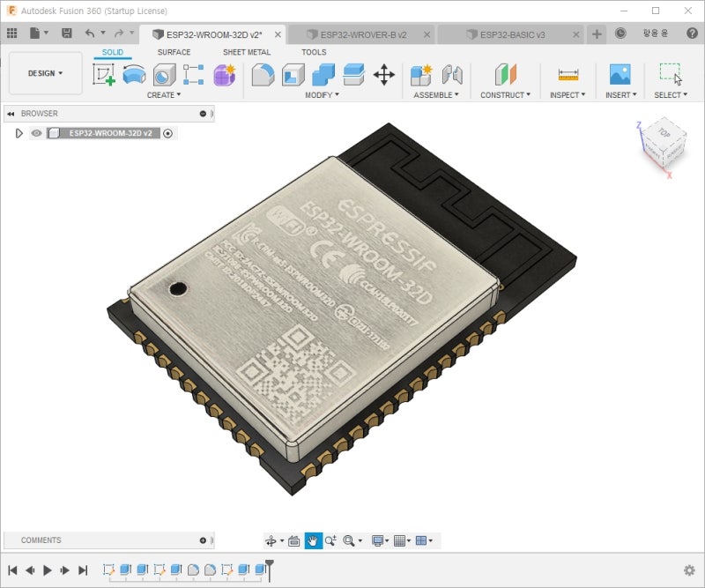Close the ESP32-WROVER-B v2 document tab
This screenshot has width=705, height=588.
point(427,34)
